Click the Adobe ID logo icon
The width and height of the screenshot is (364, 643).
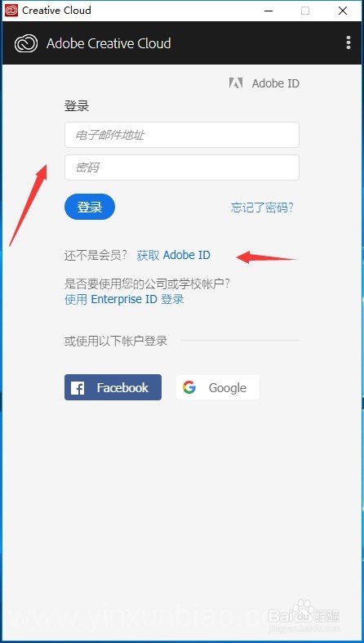pos(236,83)
